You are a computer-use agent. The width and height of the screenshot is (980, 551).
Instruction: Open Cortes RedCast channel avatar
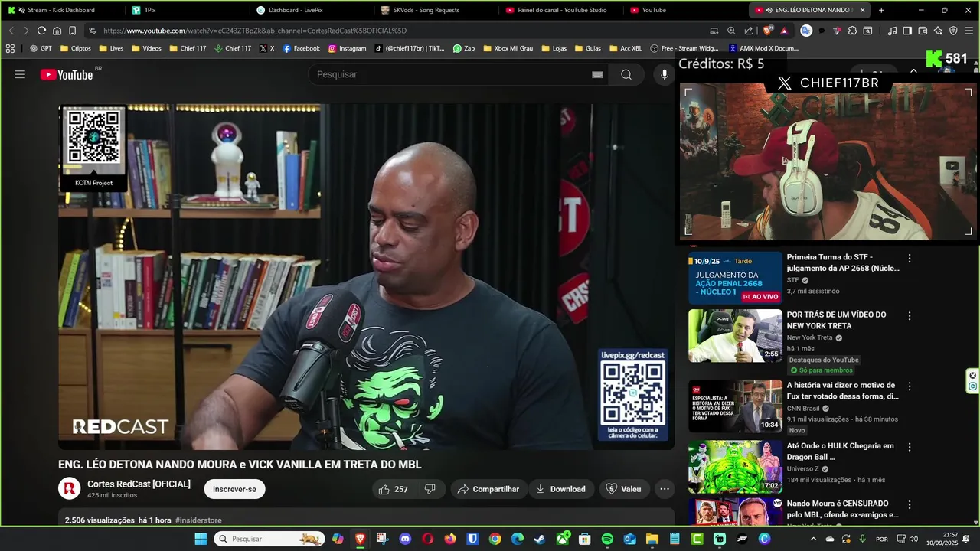click(70, 488)
